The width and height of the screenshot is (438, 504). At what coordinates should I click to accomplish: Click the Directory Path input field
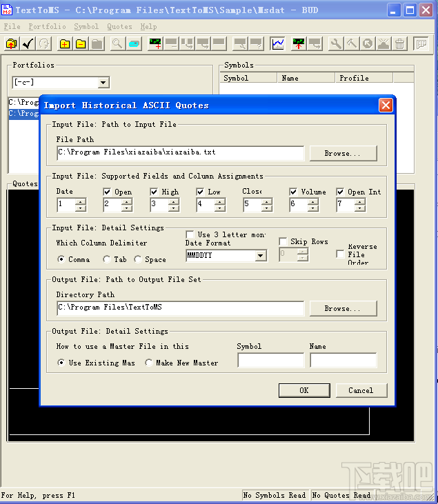click(x=181, y=308)
